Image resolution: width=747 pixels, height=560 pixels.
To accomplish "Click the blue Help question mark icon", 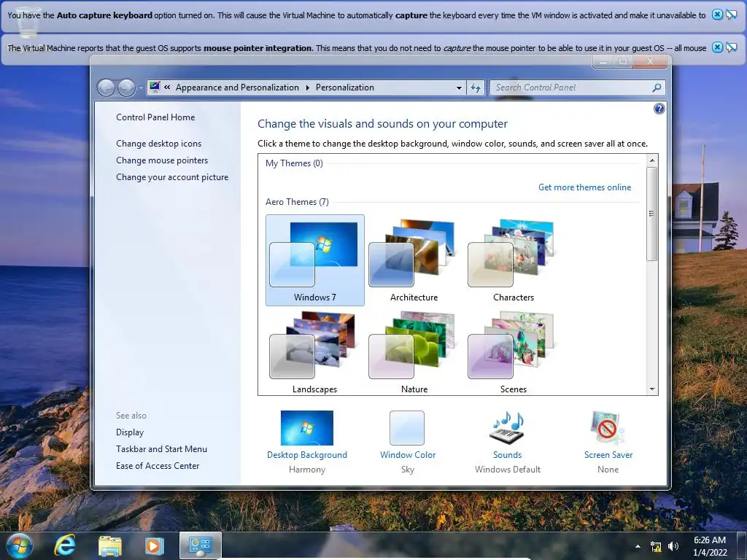I will [x=659, y=109].
